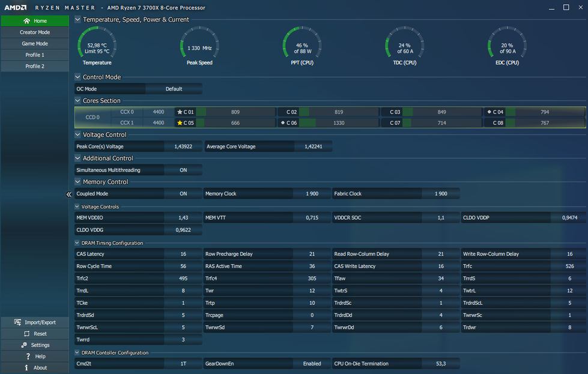This screenshot has width=588, height=374.
Task: Click the Reset icon in sidebar
Action: [26, 334]
